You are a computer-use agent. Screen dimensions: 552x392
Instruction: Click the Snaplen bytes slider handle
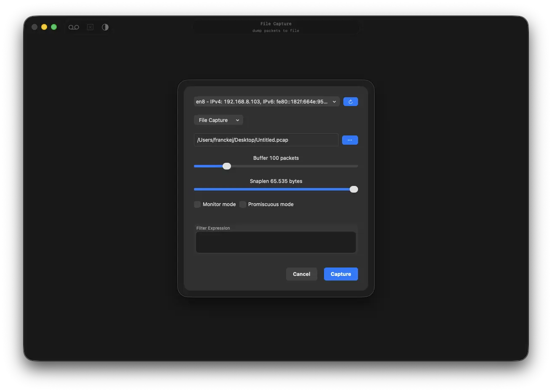[x=354, y=189]
